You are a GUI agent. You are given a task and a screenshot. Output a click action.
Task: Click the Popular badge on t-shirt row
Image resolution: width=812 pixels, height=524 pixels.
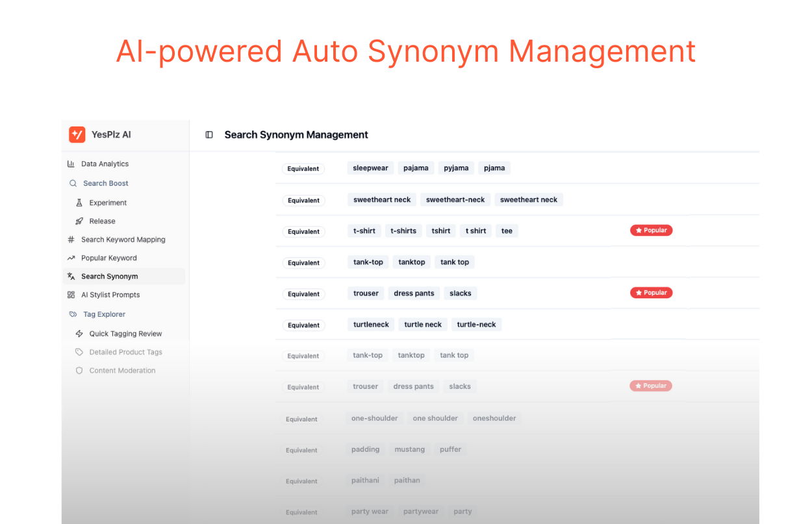click(651, 231)
